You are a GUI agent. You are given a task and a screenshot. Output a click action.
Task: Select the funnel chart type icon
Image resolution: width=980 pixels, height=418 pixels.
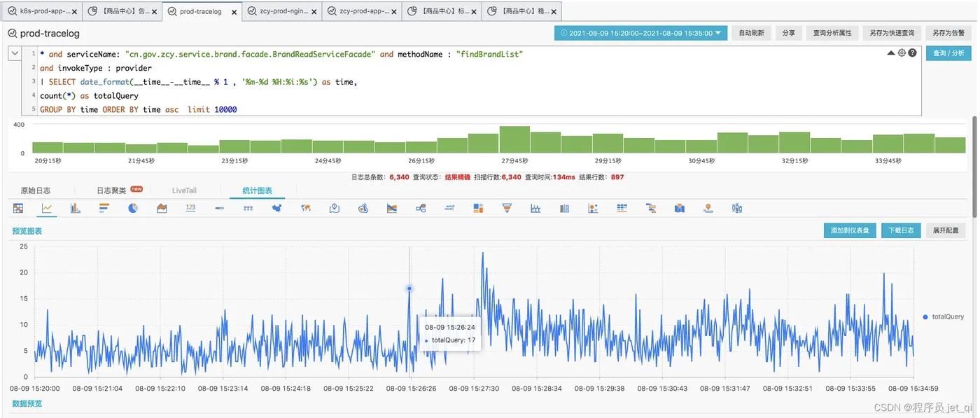coord(507,208)
